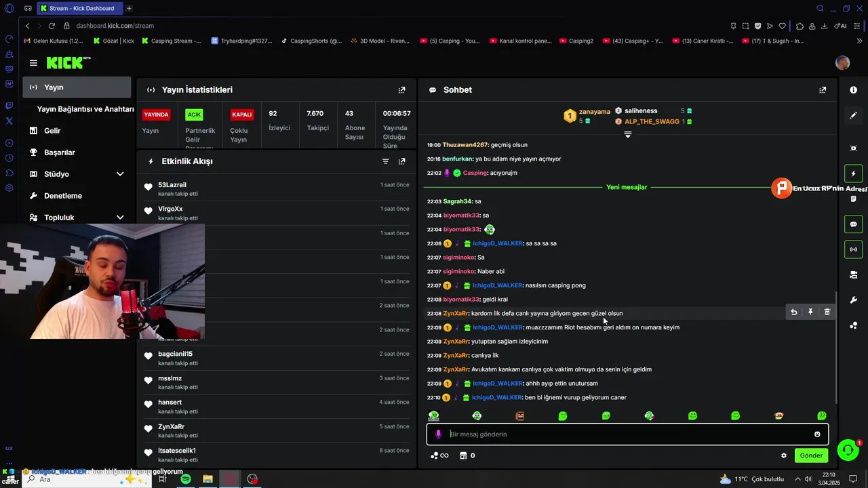Image resolution: width=868 pixels, height=488 pixels.
Task: Click the 53Lazrail follow event row
Action: pos(277,189)
